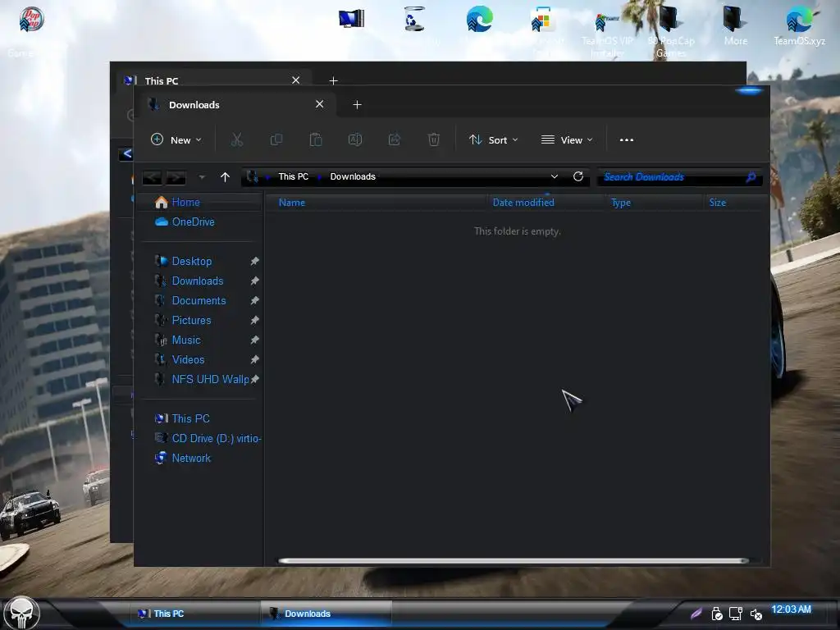Image resolution: width=840 pixels, height=630 pixels.
Task: Click the Copy icon in toolbar
Action: pyautogui.click(x=276, y=139)
